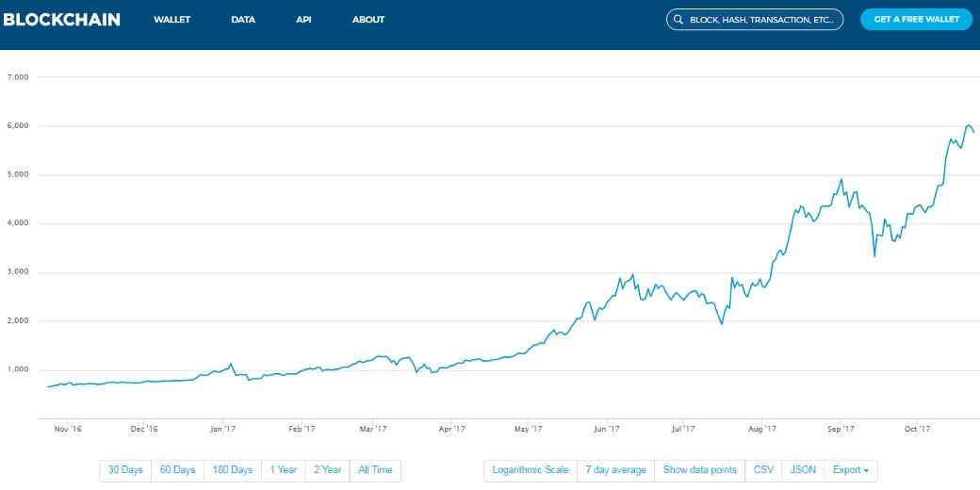
Task: Toggle Show data points
Action: pos(700,470)
